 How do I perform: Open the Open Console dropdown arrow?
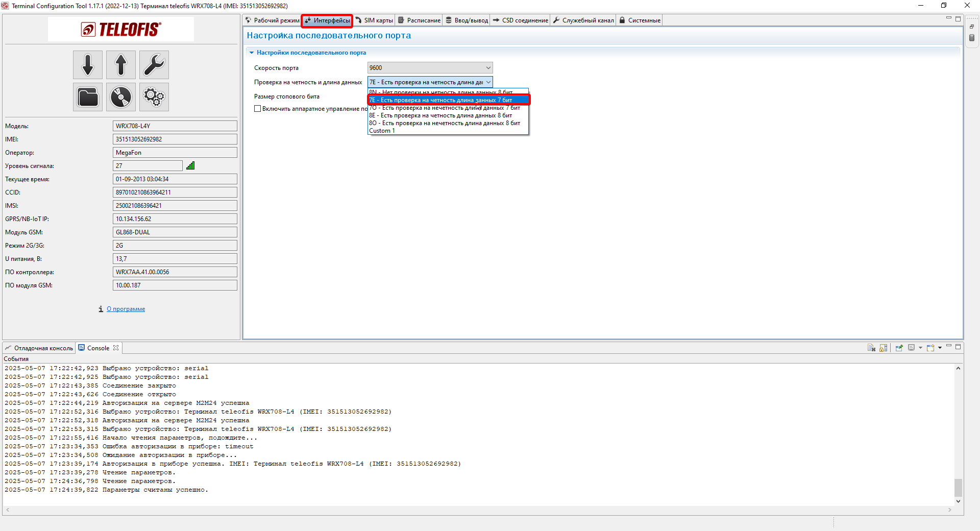pyautogui.click(x=940, y=348)
